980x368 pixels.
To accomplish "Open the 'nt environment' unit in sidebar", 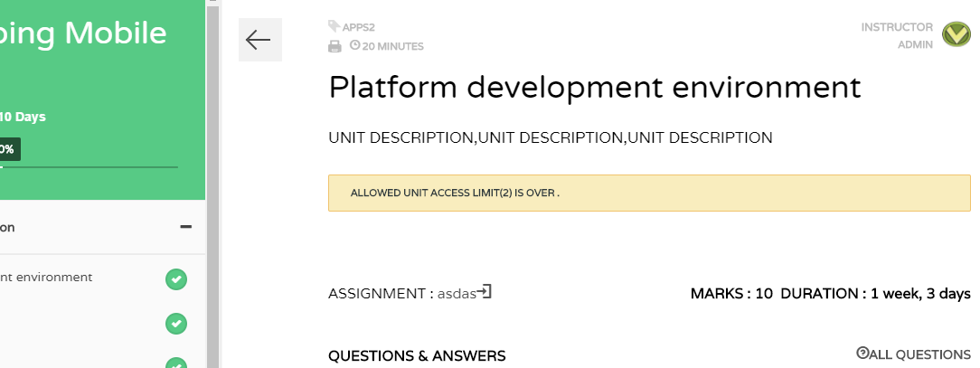I will tap(46, 277).
